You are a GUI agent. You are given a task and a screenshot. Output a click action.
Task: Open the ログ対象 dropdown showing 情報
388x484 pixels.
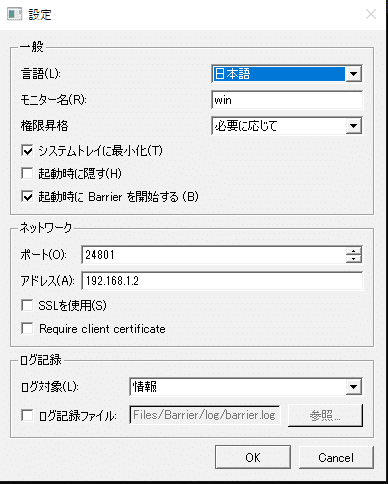(246, 387)
